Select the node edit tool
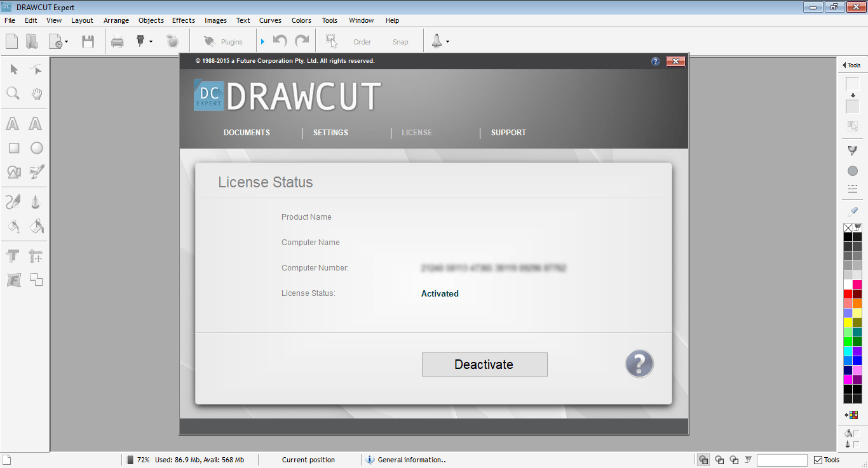 (36, 69)
